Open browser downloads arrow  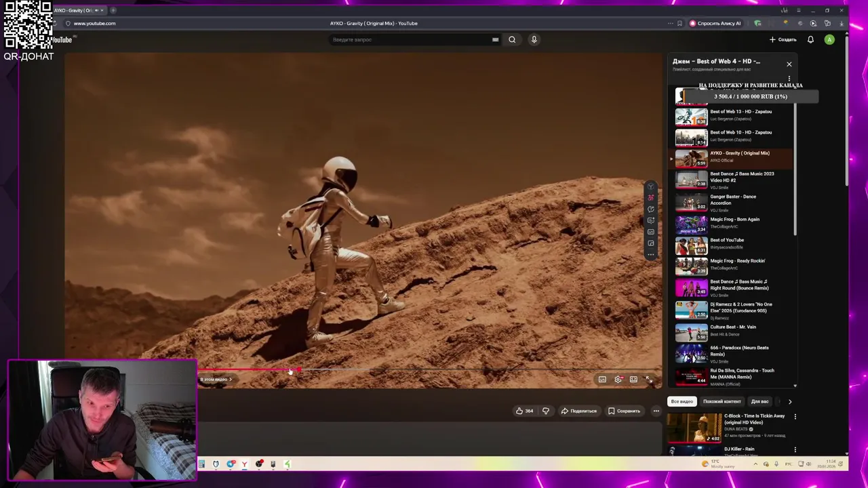(x=842, y=23)
